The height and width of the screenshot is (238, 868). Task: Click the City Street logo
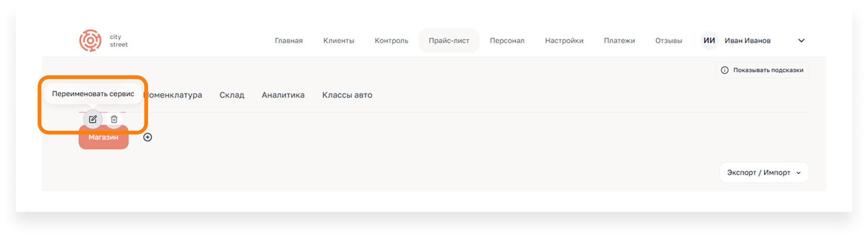click(x=104, y=41)
